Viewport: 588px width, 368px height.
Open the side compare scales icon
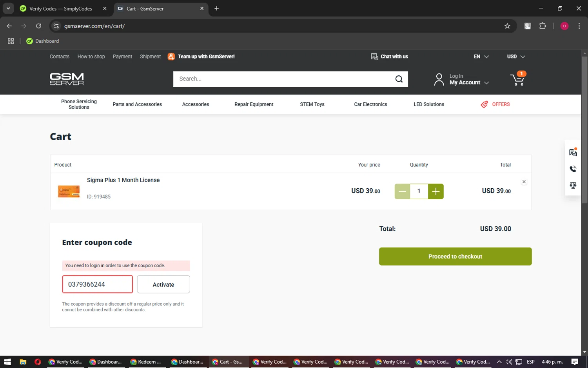click(x=573, y=185)
